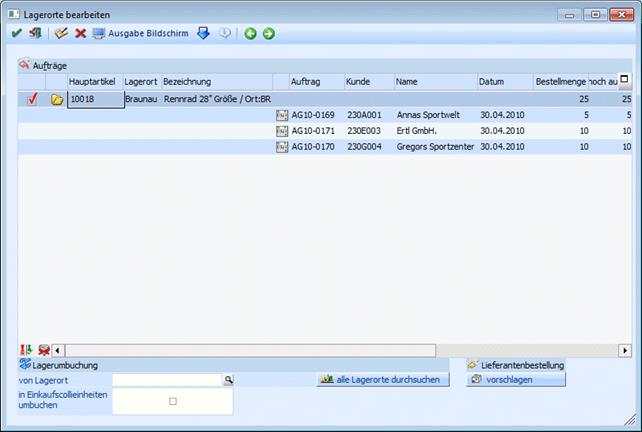This screenshot has width=642, height=432.
Task: Click the horizontal scrollbar right arrow
Action: coord(625,350)
